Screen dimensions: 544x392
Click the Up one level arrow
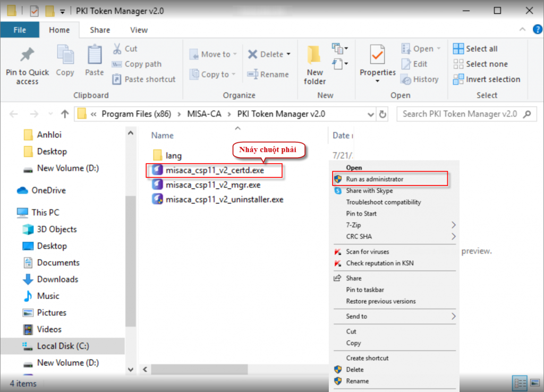coord(64,114)
